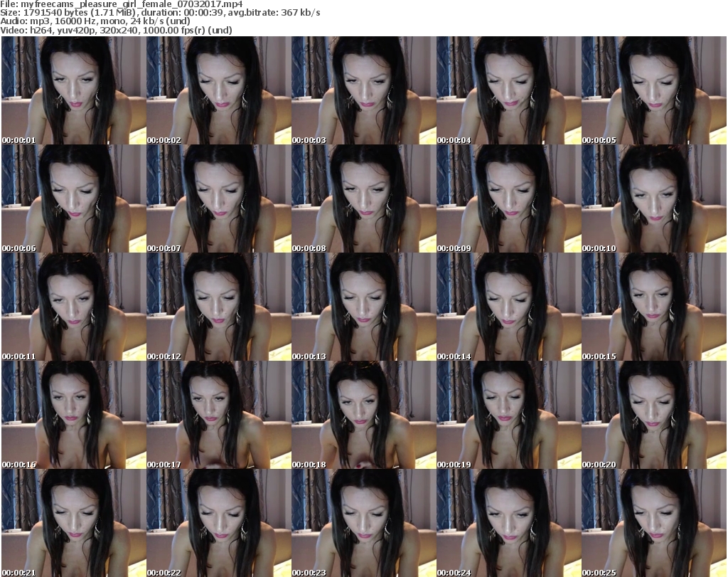
Task: Open the frame stamped 00:00:04
Action: tap(509, 90)
